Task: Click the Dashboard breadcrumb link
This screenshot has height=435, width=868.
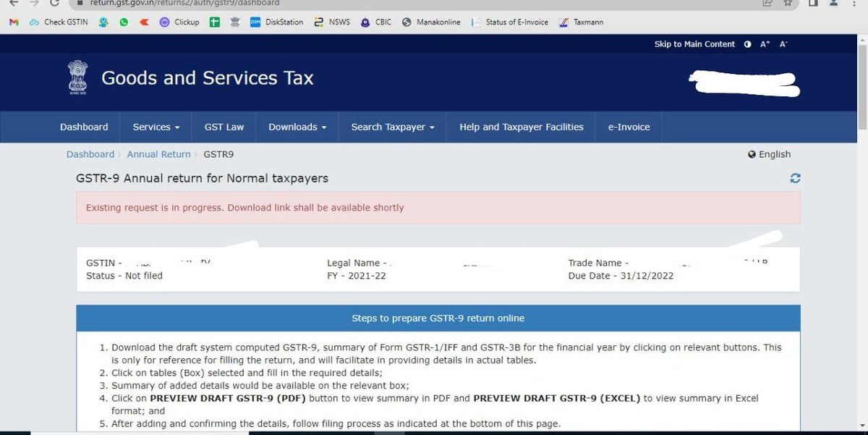Action: [x=90, y=154]
